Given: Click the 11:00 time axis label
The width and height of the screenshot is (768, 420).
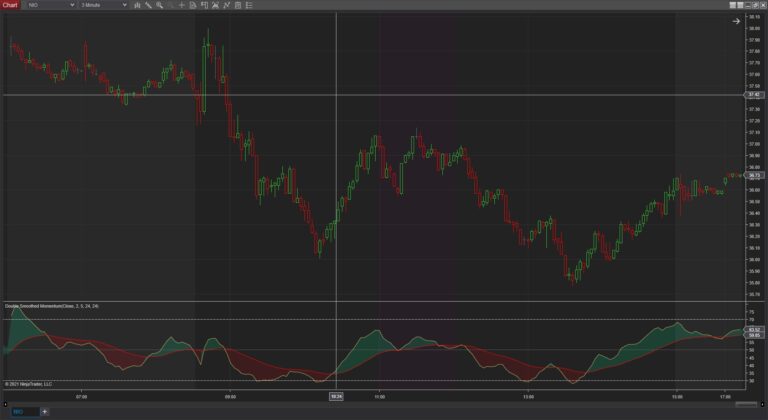Looking at the screenshot, I should 379,397.
